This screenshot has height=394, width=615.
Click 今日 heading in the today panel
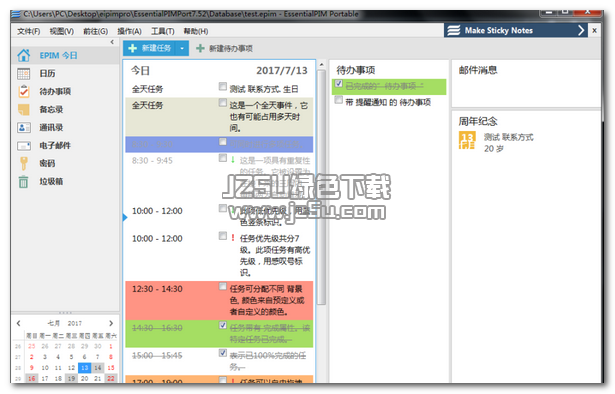[x=140, y=71]
